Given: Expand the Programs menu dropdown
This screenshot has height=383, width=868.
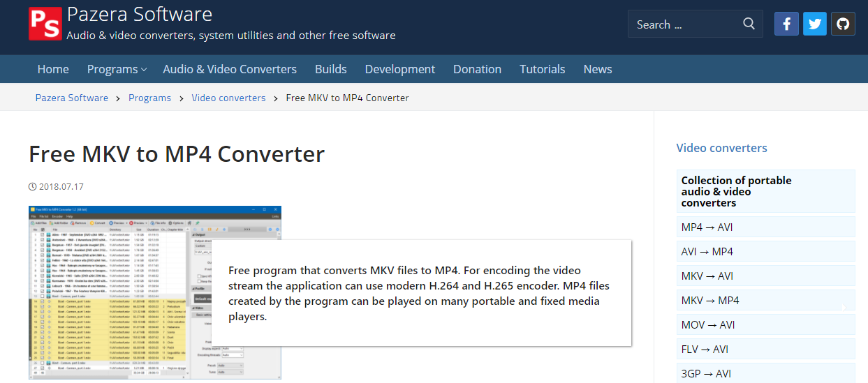Looking at the screenshot, I should pyautogui.click(x=117, y=69).
